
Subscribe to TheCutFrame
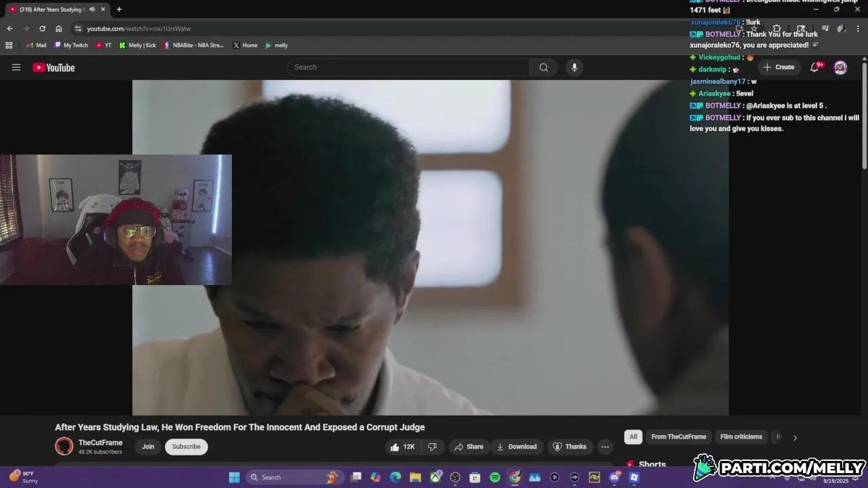[x=186, y=447]
